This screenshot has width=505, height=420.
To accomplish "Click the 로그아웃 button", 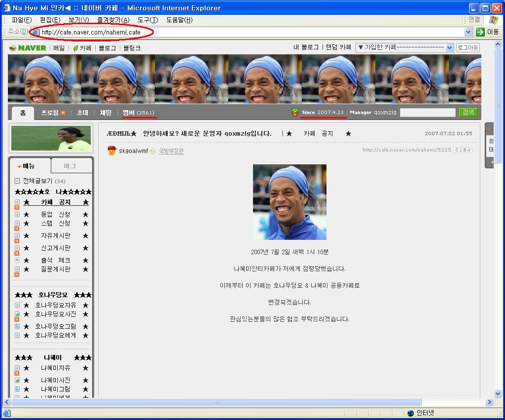I will pos(468,48).
